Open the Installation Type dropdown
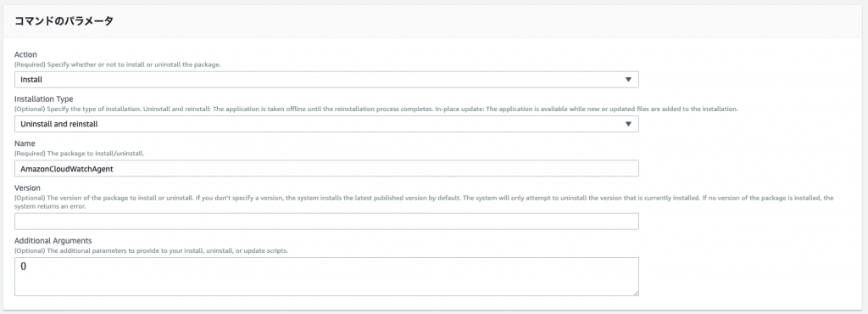The width and height of the screenshot is (868, 314). click(x=326, y=124)
